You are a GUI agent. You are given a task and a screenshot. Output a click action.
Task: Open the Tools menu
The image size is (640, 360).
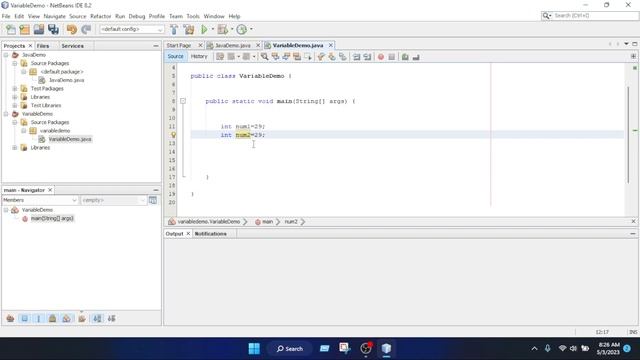[193, 16]
